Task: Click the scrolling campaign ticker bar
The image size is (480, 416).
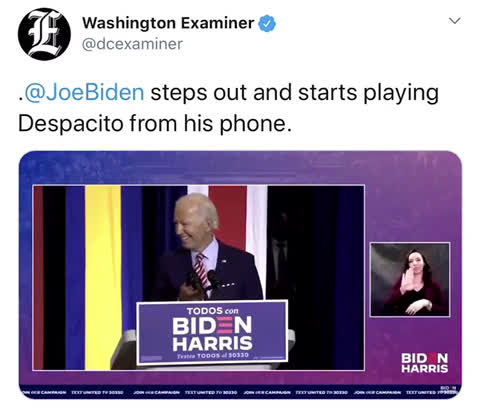Action: click(240, 392)
